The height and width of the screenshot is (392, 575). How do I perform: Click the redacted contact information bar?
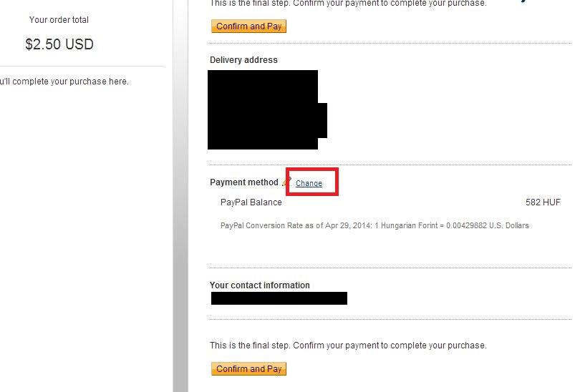[x=279, y=298]
